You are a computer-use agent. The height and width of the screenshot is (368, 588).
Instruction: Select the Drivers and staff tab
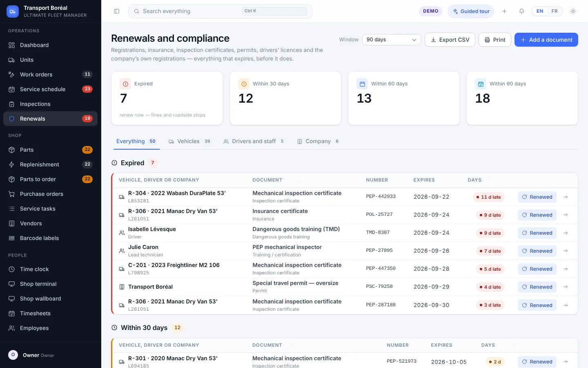click(254, 141)
